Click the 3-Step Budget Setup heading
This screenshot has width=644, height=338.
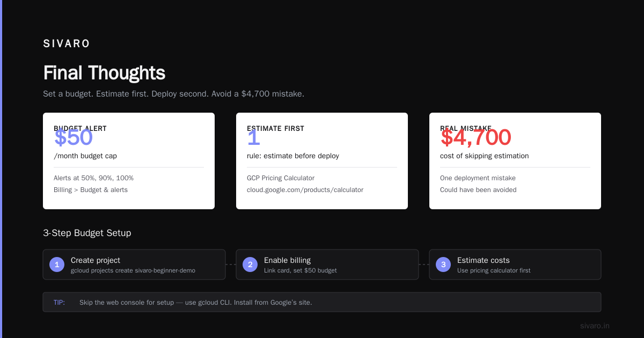point(87,233)
